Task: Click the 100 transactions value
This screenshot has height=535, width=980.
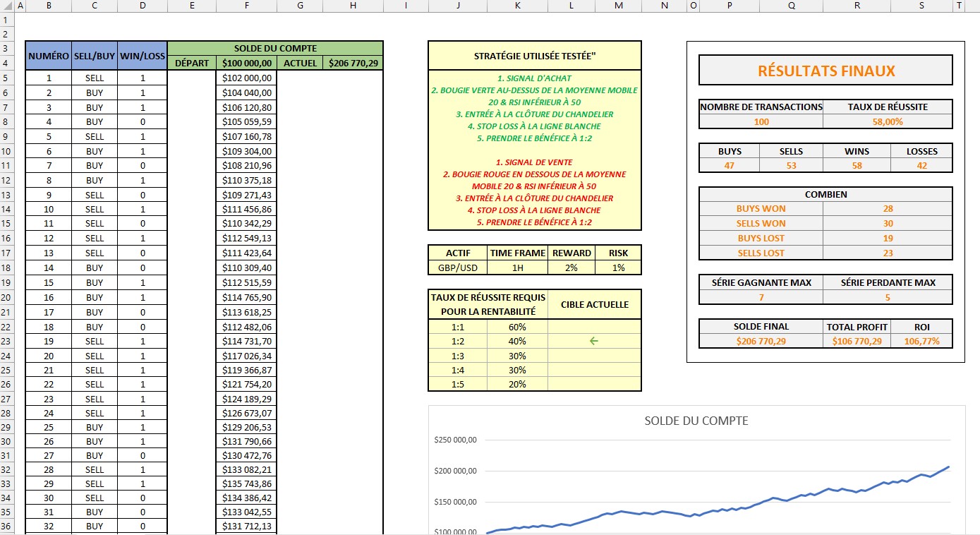Action: 761,121
